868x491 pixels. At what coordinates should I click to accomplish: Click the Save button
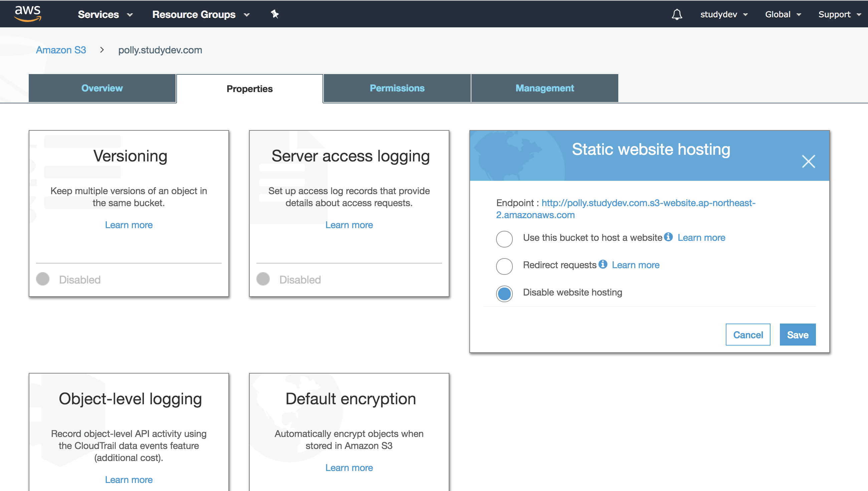tap(798, 335)
